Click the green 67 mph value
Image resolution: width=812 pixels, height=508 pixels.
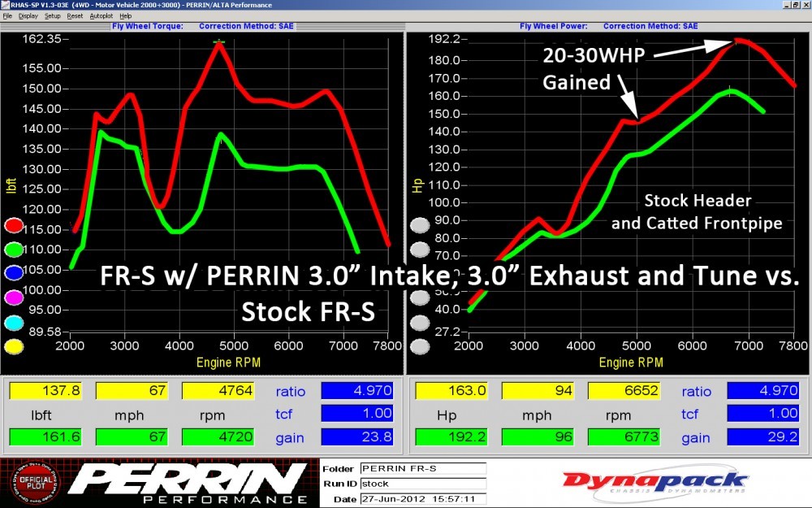[132, 436]
